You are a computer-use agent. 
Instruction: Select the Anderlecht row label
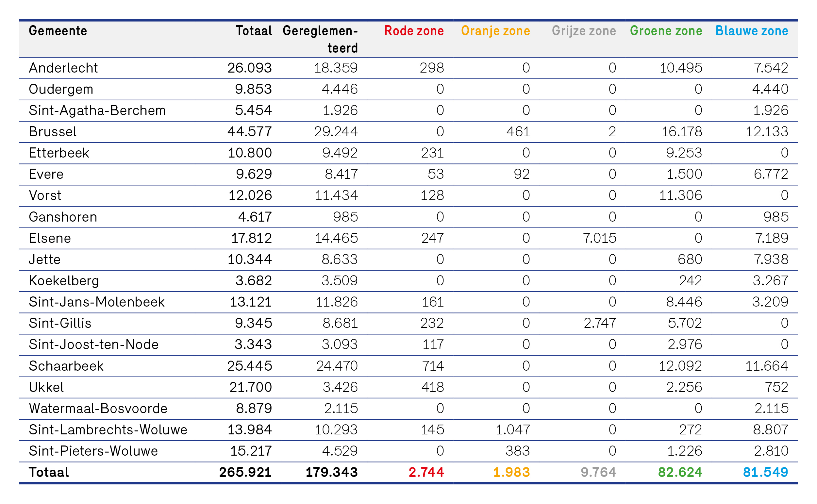(63, 68)
